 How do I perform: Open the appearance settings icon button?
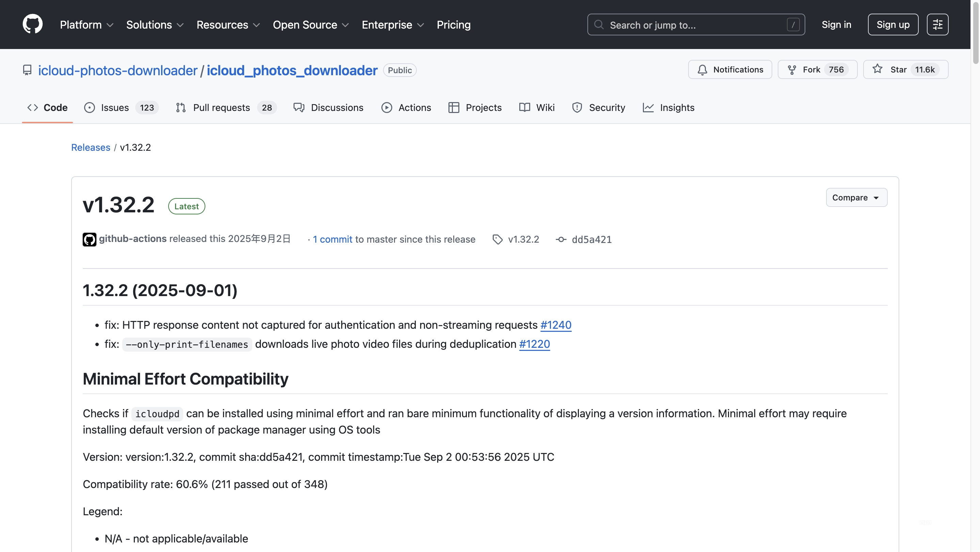[937, 25]
